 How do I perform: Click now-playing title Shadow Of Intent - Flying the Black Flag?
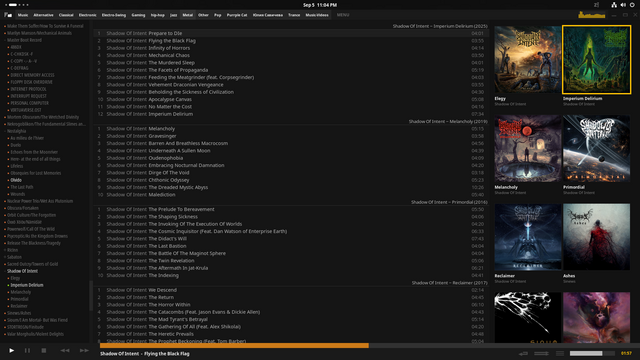145,354
